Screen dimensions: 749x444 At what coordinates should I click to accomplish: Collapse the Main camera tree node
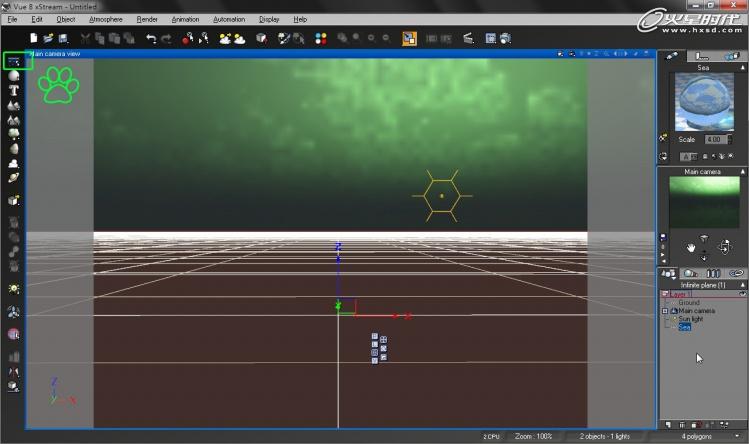(666, 310)
